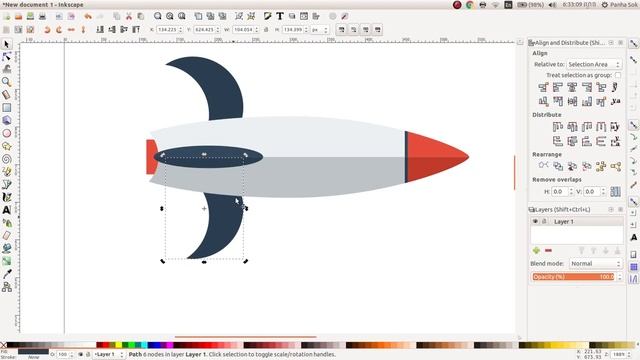Click Remove overlaps V value stepper
The height and width of the screenshot is (360, 640).
[x=603, y=191]
